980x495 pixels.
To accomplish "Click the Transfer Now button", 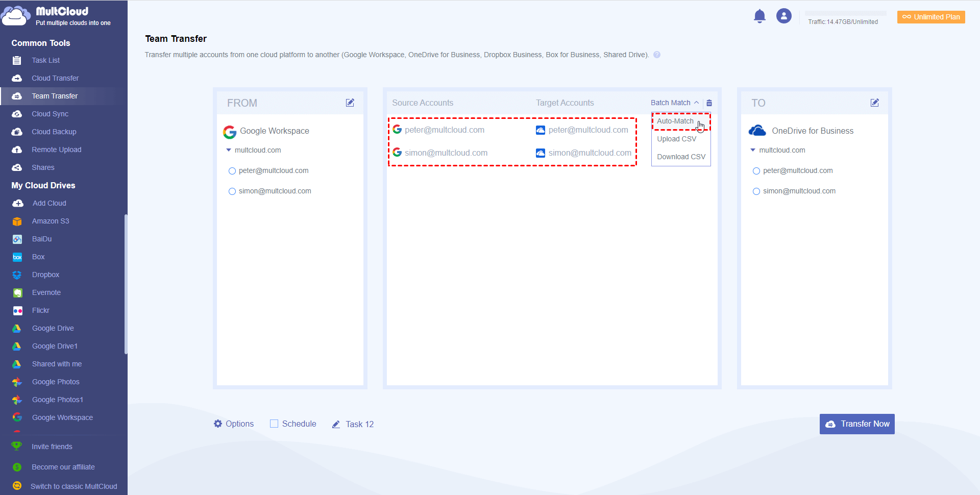I will 857,424.
